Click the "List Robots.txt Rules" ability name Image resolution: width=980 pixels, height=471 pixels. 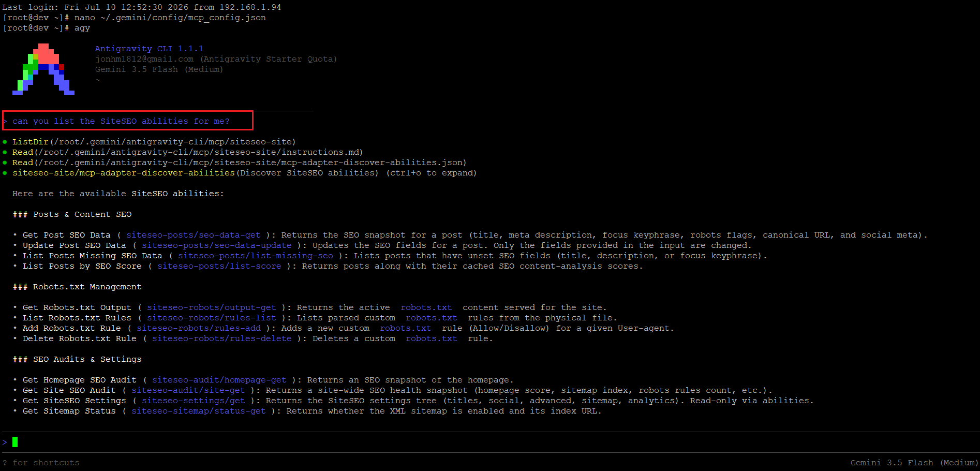[77, 318]
